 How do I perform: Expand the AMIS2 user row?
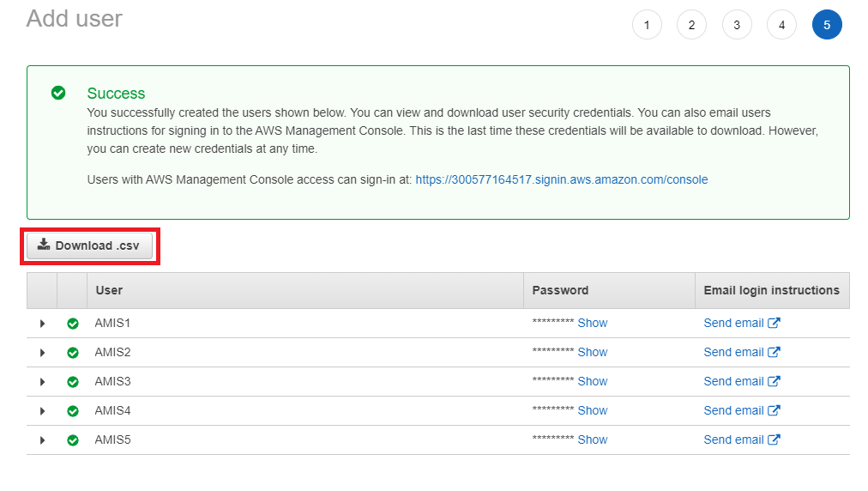tap(42, 353)
